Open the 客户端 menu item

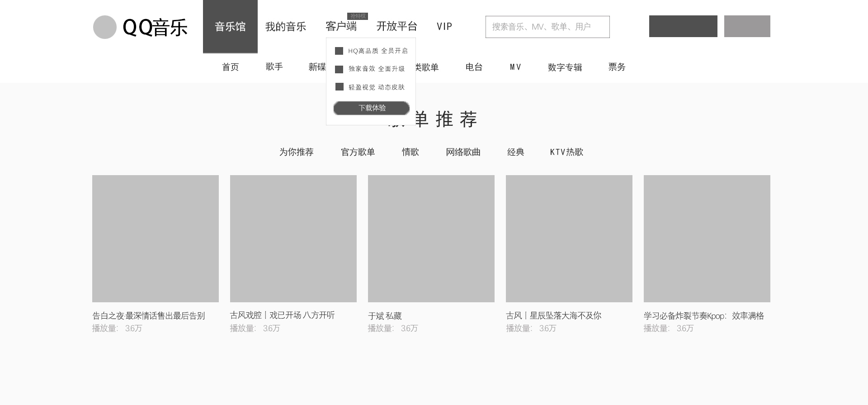click(341, 27)
